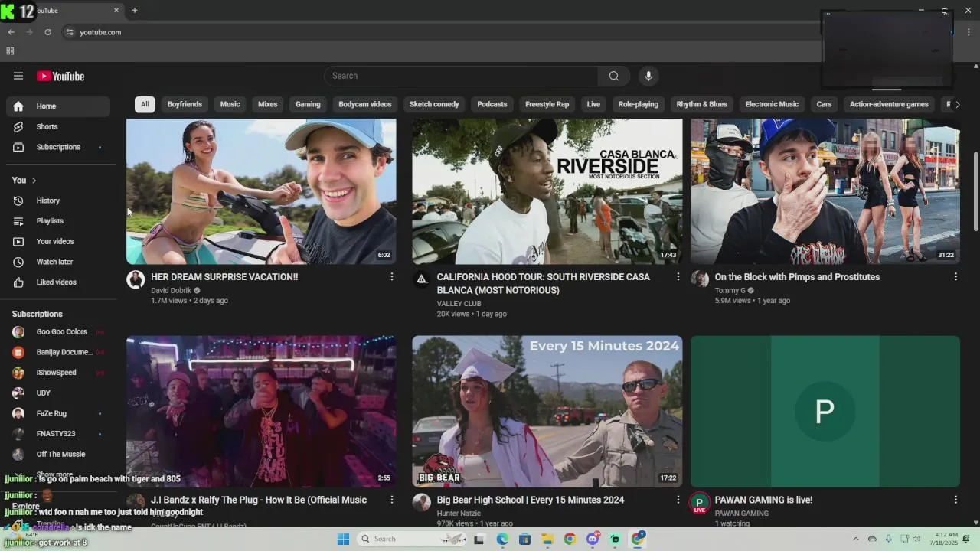
Task: Open Playlists in the sidebar
Action: [x=58, y=221]
